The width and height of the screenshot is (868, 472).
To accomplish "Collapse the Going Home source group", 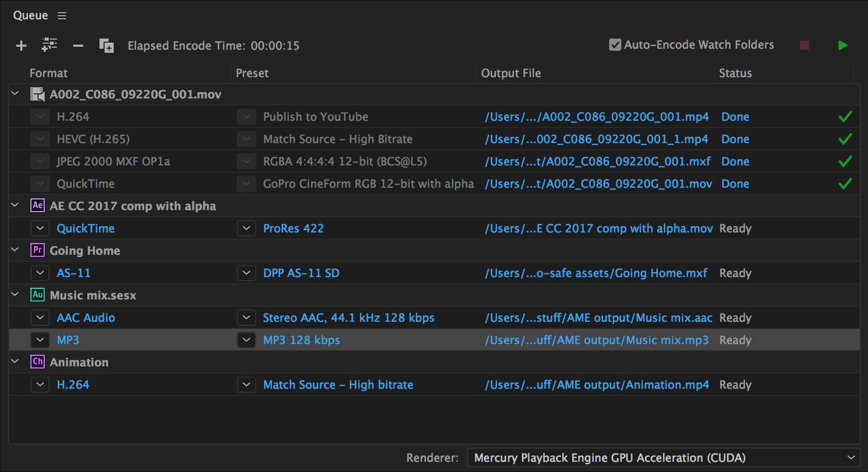I will coord(14,250).
